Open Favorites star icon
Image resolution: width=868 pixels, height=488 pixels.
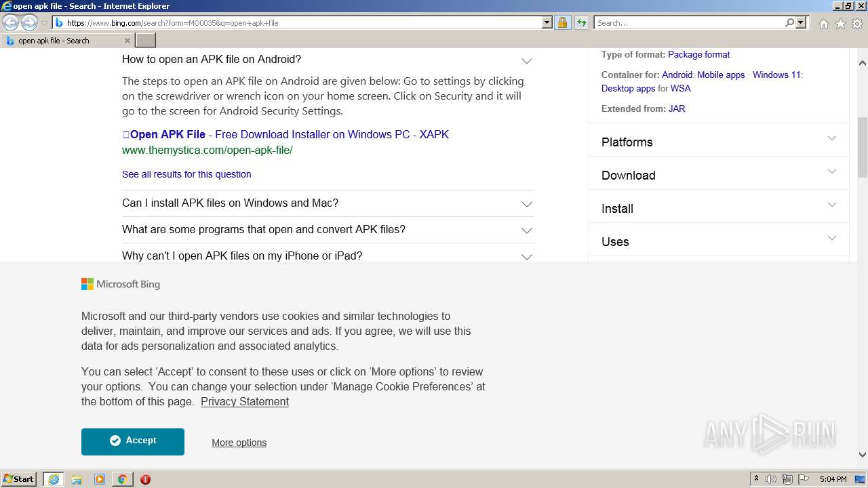(x=840, y=24)
